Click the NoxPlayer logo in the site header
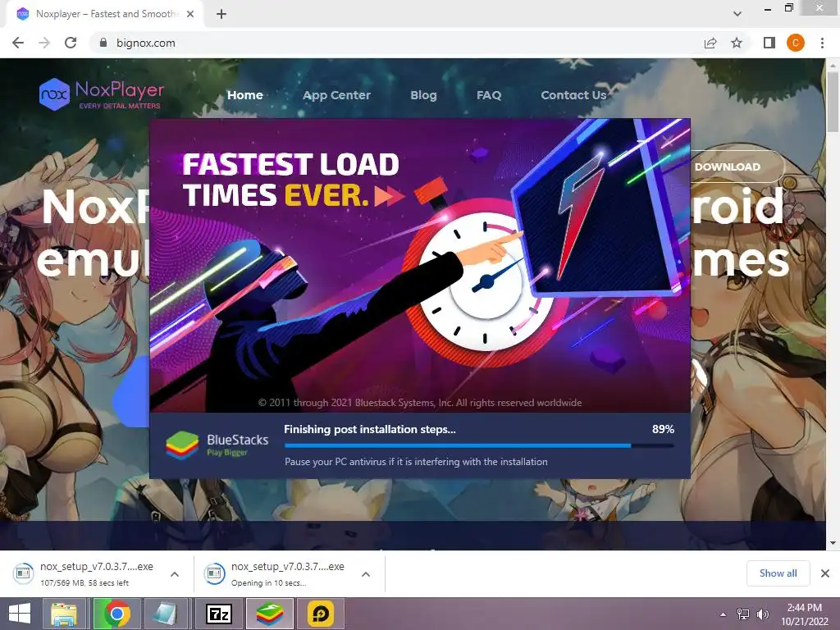 (x=101, y=94)
